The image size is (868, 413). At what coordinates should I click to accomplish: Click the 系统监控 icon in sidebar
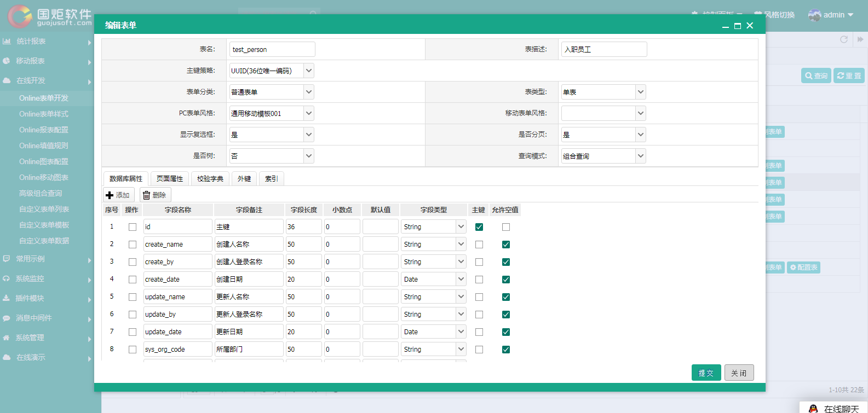[x=7, y=278]
